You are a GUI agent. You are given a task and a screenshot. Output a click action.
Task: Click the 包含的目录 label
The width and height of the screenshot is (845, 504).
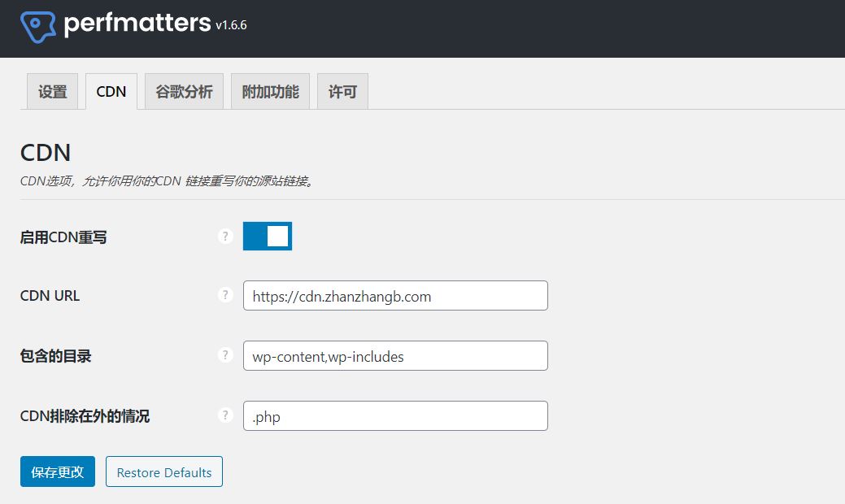click(56, 356)
